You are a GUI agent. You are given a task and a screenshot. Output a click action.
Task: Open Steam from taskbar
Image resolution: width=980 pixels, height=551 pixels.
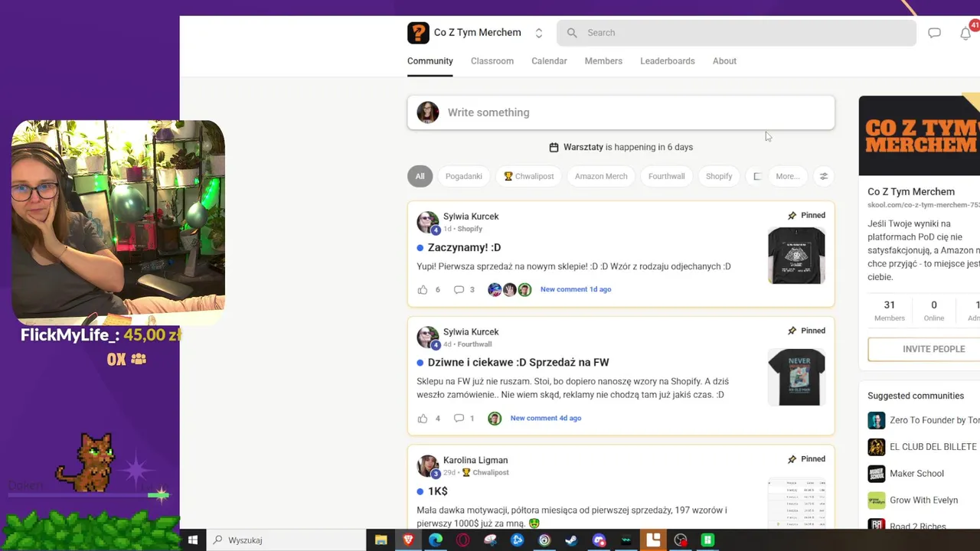pos(571,540)
